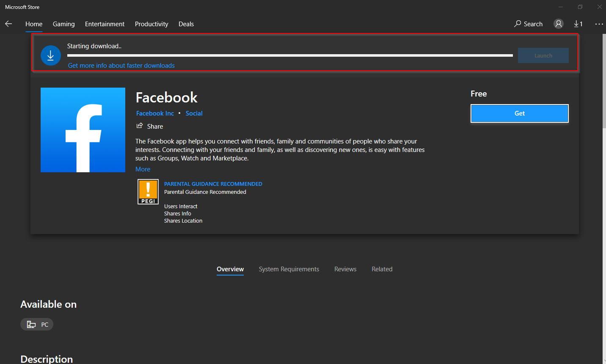Click the download progress bar
Screen dimensions: 606x364
pyautogui.click(x=290, y=55)
